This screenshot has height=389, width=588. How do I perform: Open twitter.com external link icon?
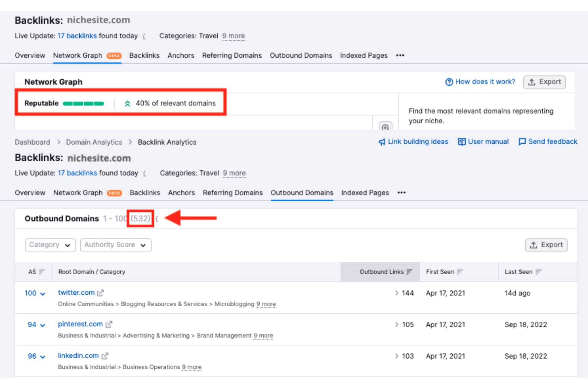pos(100,293)
